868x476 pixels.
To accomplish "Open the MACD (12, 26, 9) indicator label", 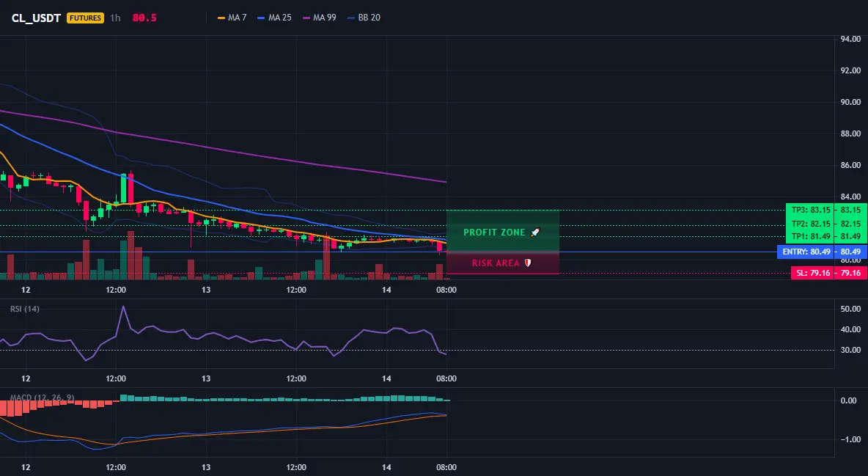I will pyautogui.click(x=42, y=398).
